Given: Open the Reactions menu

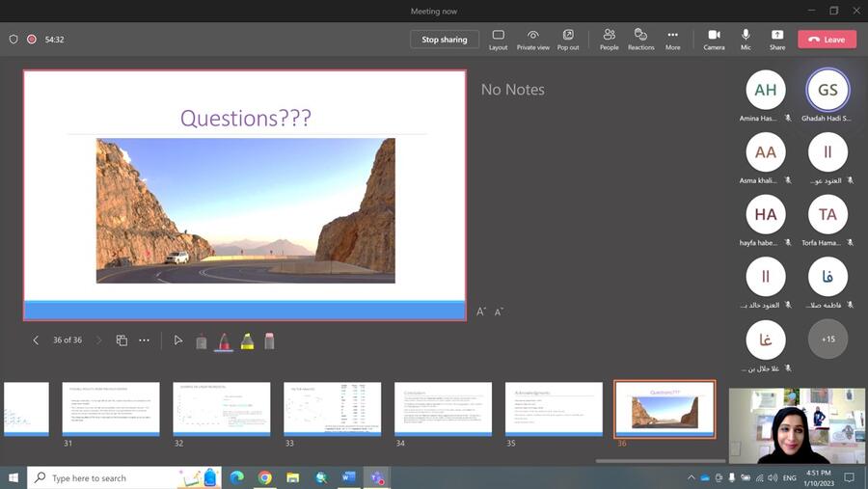Looking at the screenshot, I should click(x=640, y=39).
